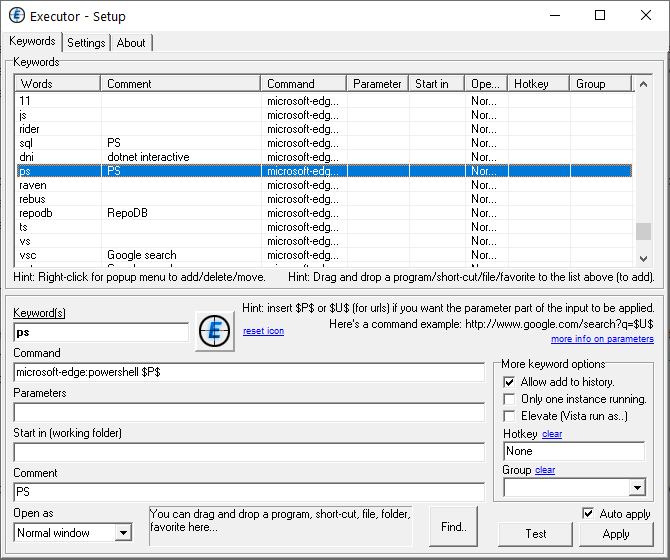Enable Elevate (Vista run as..) option
Viewport: 670px width, 560px height.
click(x=509, y=416)
